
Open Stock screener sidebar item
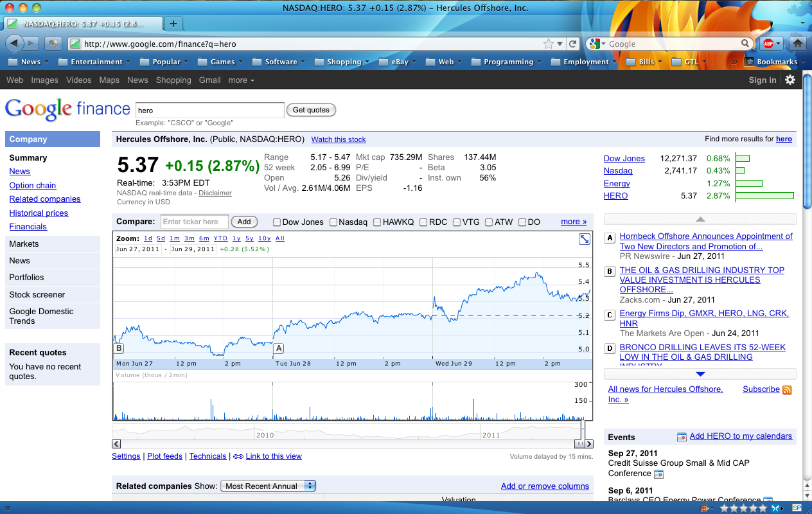click(53, 295)
